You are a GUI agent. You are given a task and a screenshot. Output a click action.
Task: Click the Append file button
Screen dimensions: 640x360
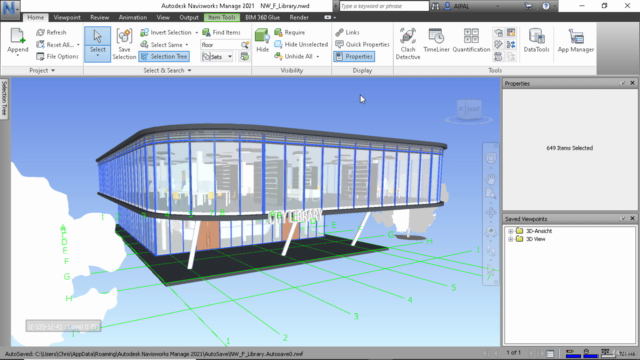(x=18, y=41)
